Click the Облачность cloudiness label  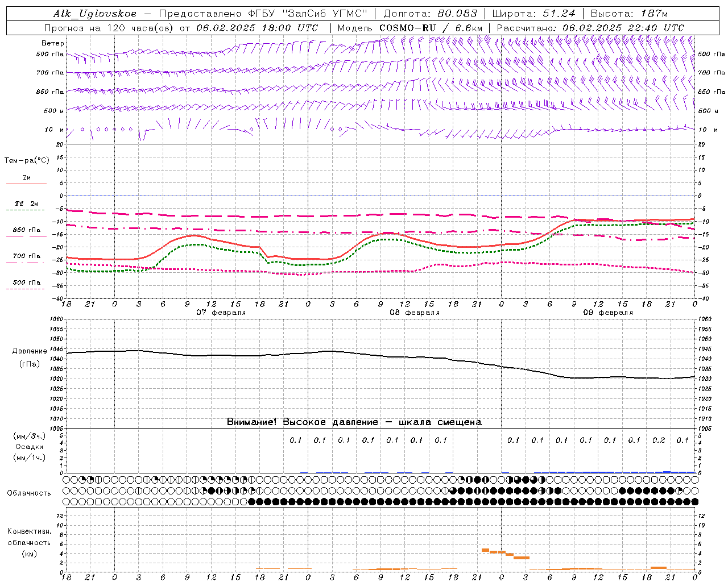click(x=29, y=493)
